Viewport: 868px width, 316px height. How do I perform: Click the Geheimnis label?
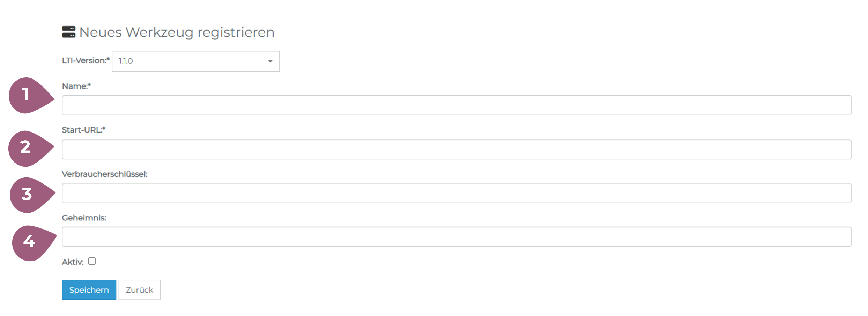point(84,218)
